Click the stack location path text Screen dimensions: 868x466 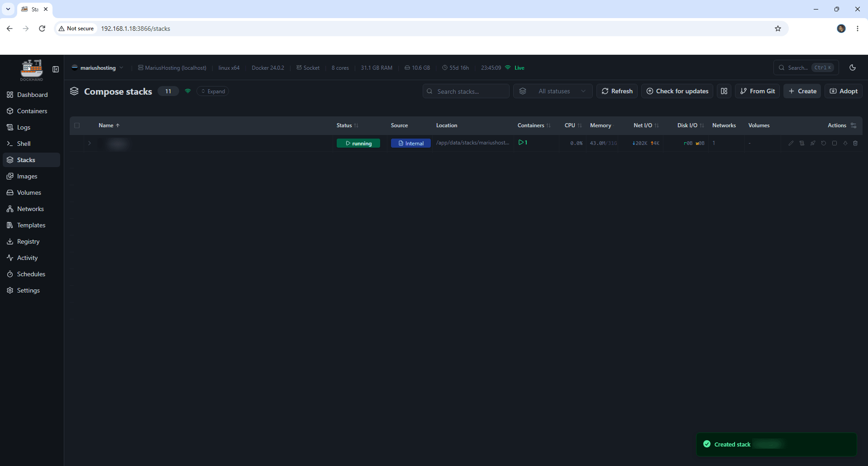472,143
